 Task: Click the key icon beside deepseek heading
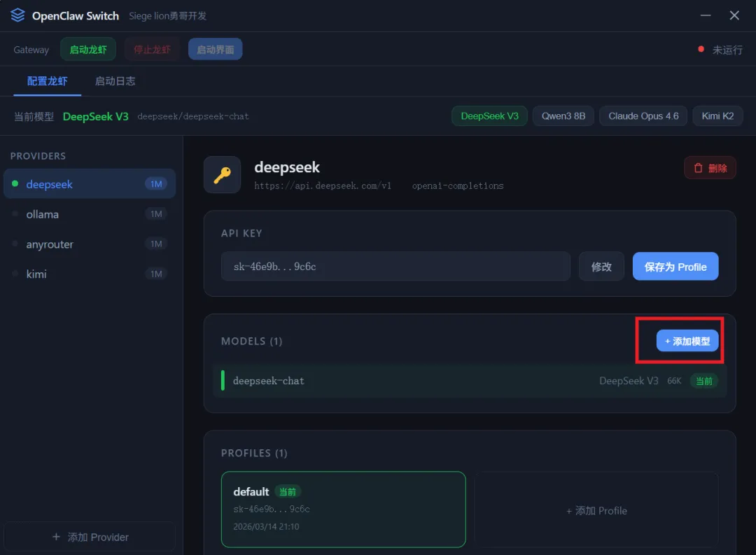223,174
